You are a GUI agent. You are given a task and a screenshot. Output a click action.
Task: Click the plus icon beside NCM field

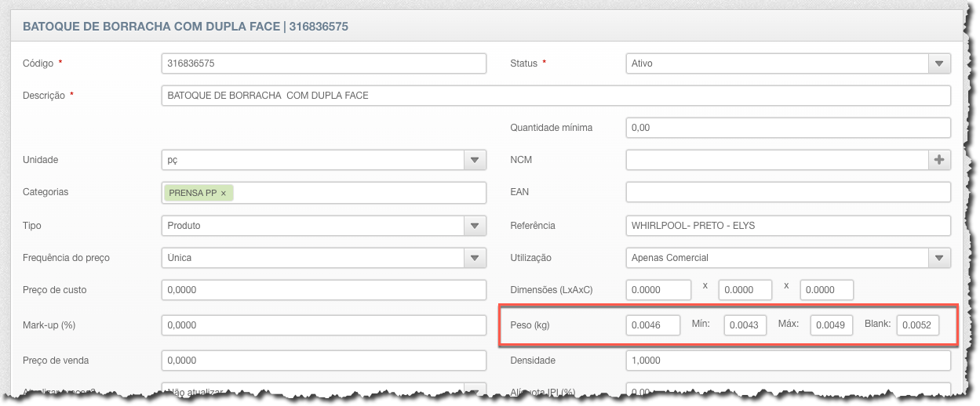coord(939,160)
